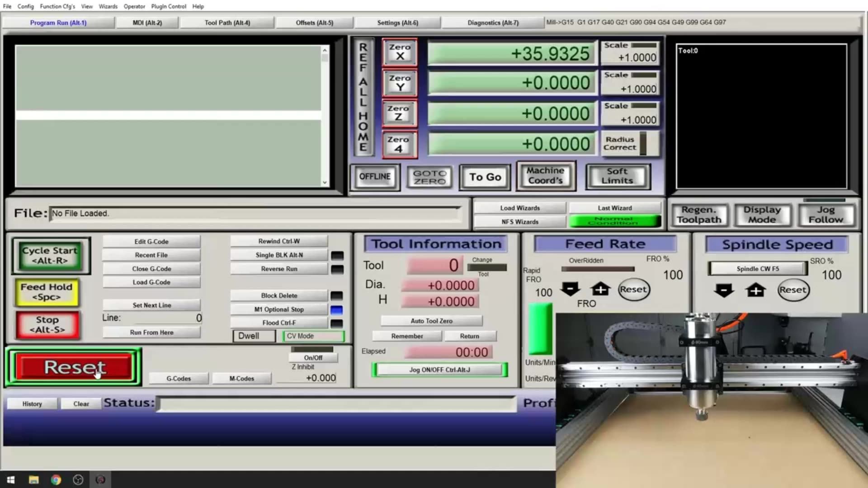Toggle M1 Optional Stop
868x488 pixels.
point(279,310)
